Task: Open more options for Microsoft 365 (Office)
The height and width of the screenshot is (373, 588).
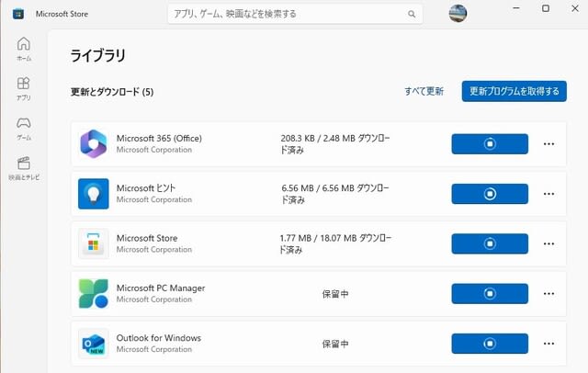Action: click(548, 144)
